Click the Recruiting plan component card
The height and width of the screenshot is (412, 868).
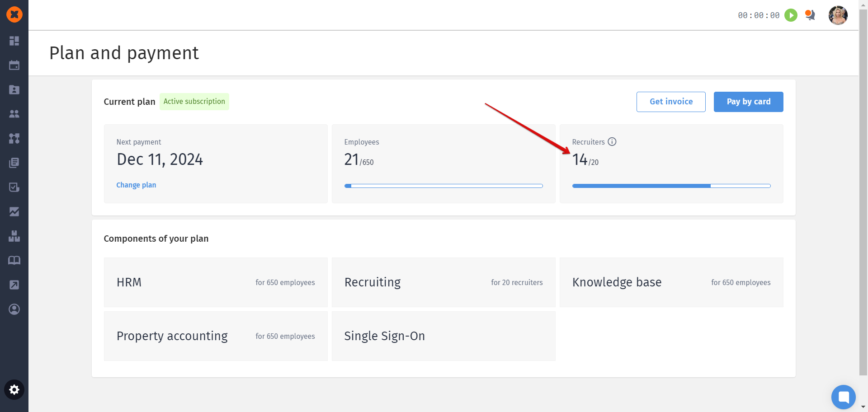point(443,282)
